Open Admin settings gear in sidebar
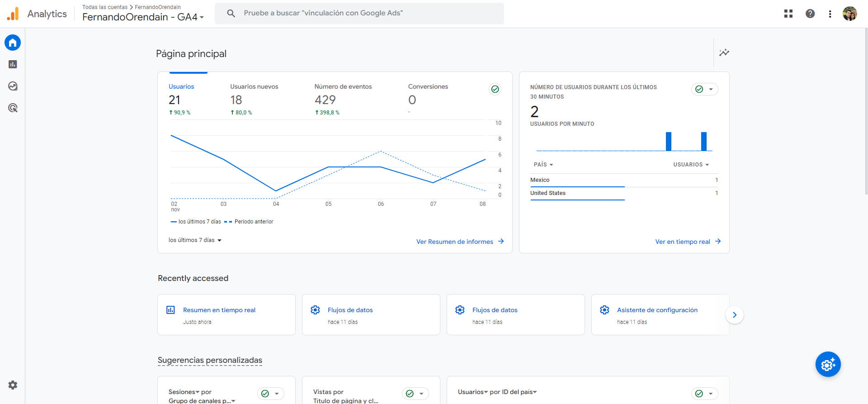Screen dimensions: 868x404 click(x=13, y=385)
